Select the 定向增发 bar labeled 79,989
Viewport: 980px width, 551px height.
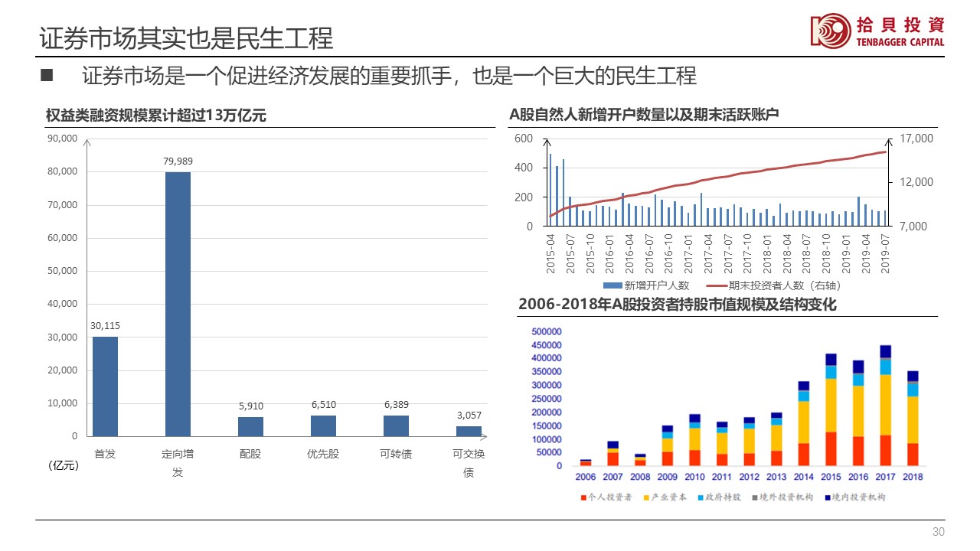click(178, 304)
